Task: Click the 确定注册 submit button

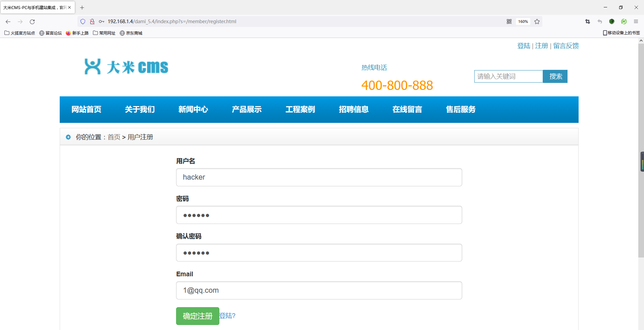Action: (197, 316)
